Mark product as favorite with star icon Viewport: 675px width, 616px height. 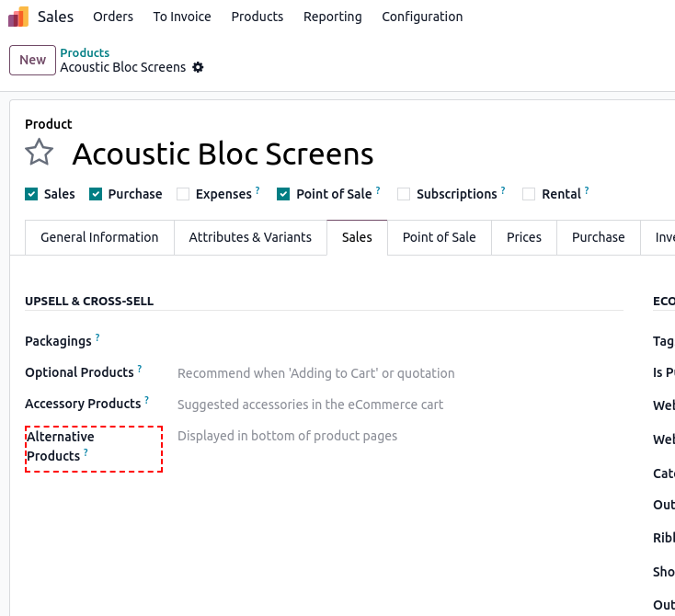click(39, 153)
